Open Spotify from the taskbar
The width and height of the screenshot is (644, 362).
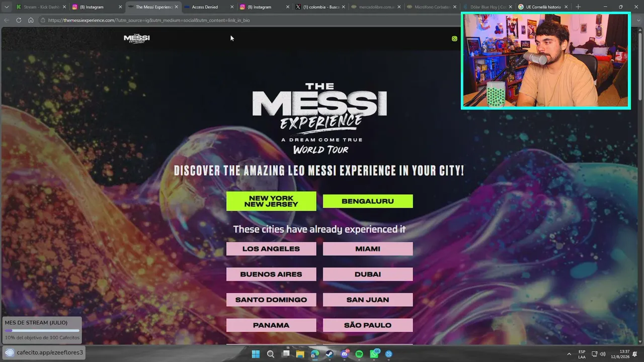pos(359,354)
